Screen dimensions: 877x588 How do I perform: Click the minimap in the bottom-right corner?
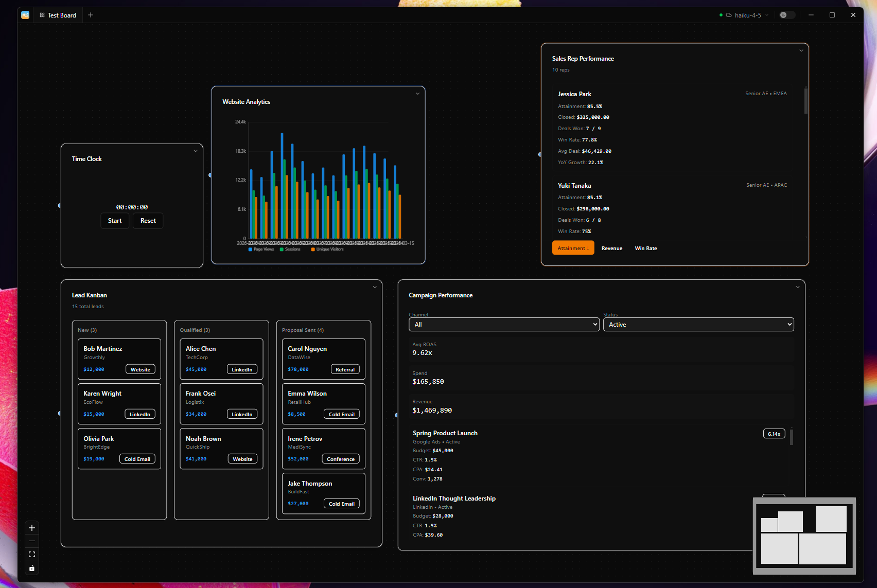805,536
